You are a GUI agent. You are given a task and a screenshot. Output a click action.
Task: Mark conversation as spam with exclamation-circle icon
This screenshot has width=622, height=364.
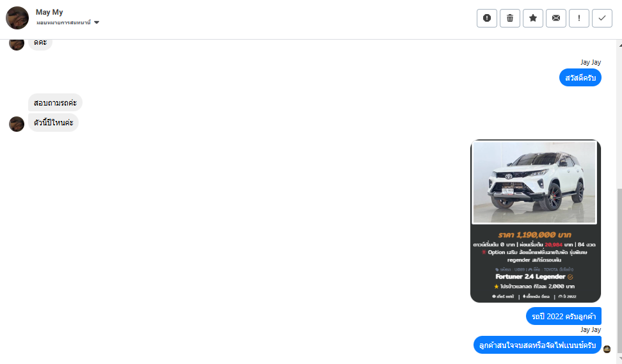coord(487,18)
